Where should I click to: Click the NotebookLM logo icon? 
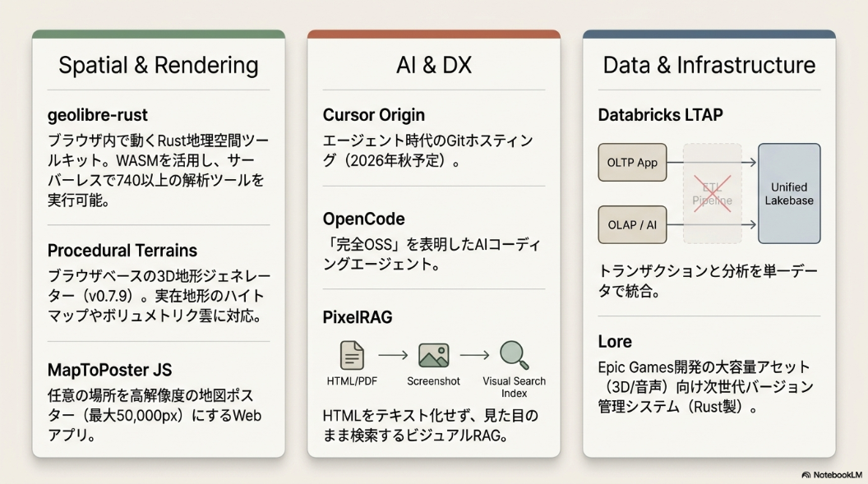click(x=806, y=475)
